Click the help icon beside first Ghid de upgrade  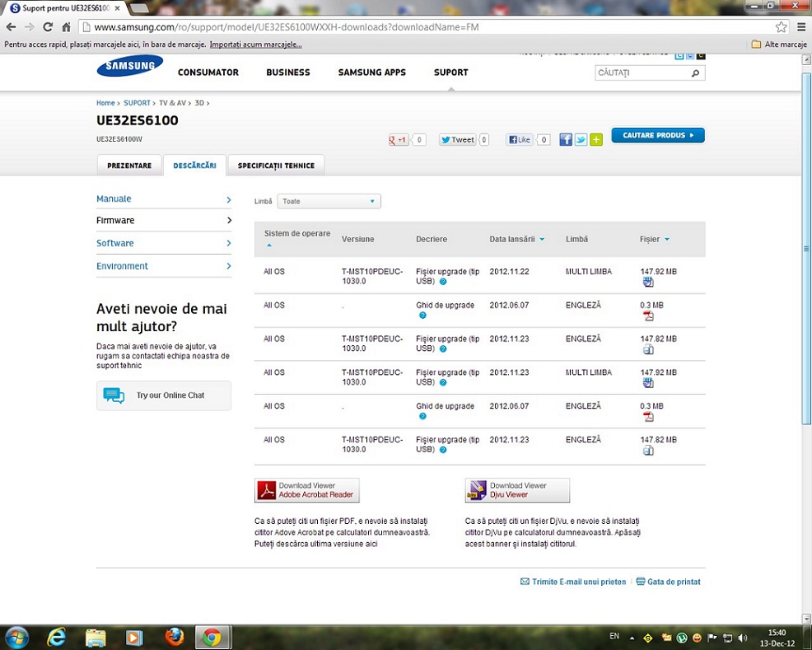422,316
